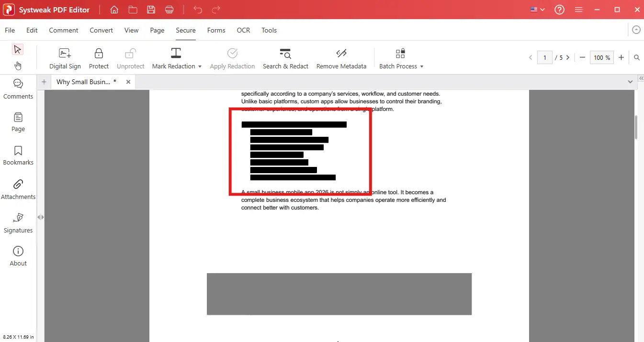Viewport: 644px width, 342px height.
Task: Click the Systweak PDF Editor logo
Action: [x=9, y=10]
